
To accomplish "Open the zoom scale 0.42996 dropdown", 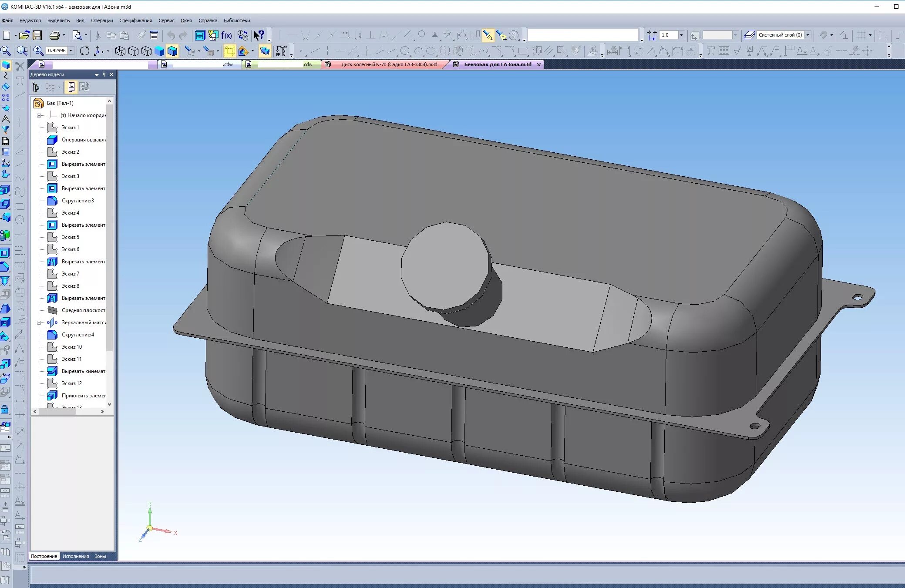I will click(x=71, y=50).
